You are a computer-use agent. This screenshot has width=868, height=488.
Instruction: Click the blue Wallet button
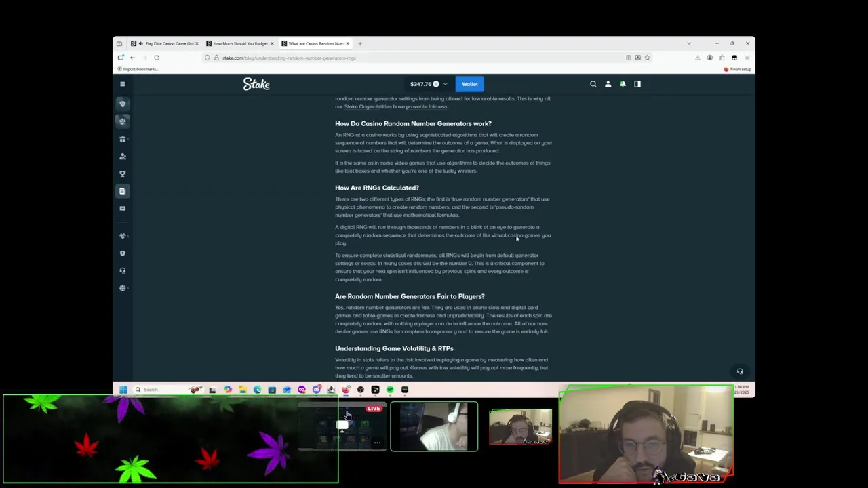pos(470,84)
